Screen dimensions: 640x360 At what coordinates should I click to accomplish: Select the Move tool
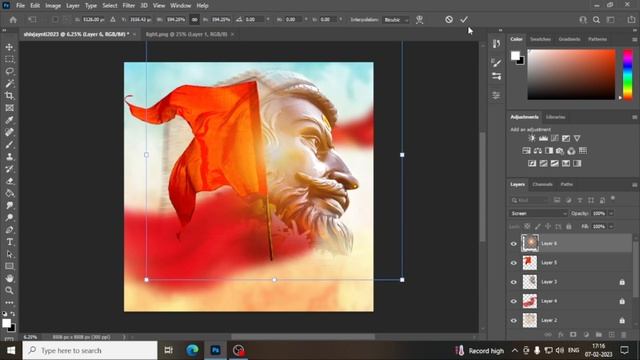click(x=9, y=47)
